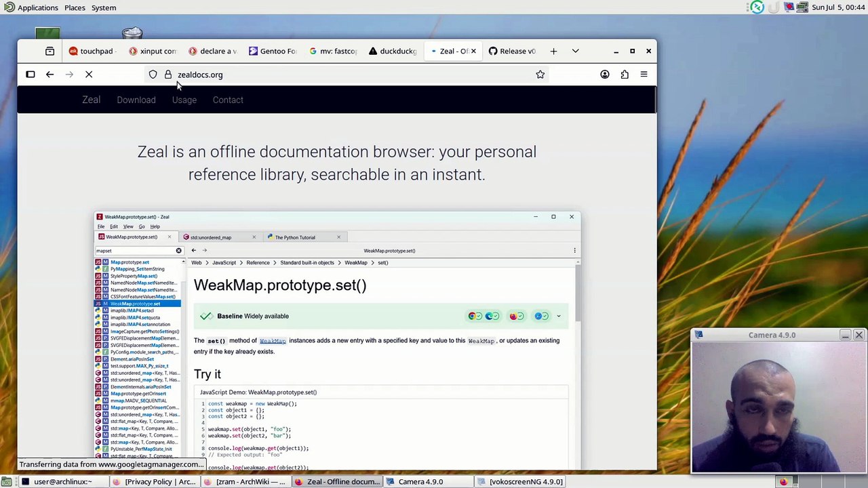Open the Firefox account icon

pyautogui.click(x=605, y=75)
